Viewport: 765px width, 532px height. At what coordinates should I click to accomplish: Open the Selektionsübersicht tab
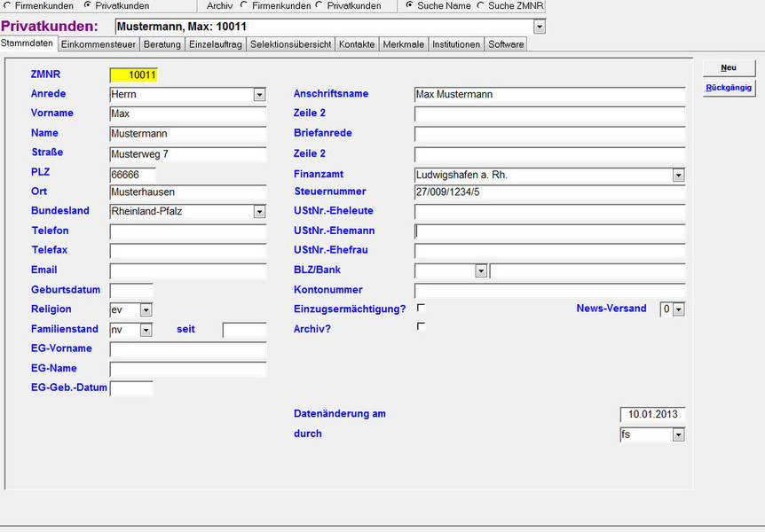[291, 44]
